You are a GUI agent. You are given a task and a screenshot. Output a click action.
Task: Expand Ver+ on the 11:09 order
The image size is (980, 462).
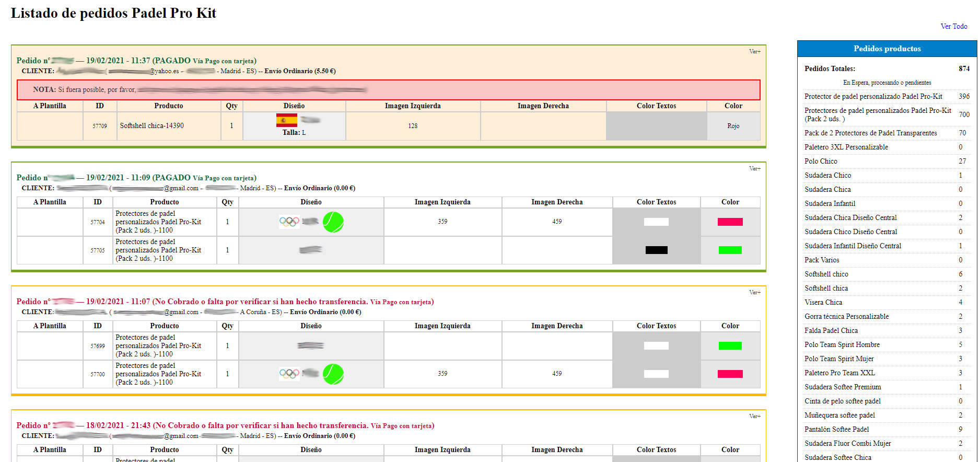click(755, 168)
